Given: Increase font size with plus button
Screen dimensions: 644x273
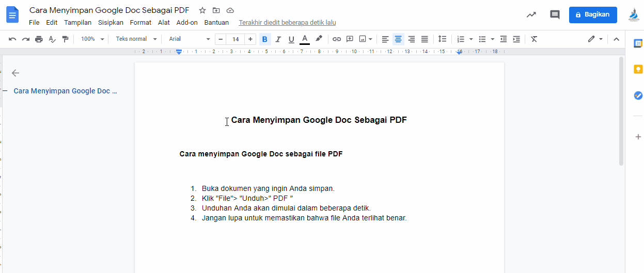Looking at the screenshot, I should click(x=250, y=39).
